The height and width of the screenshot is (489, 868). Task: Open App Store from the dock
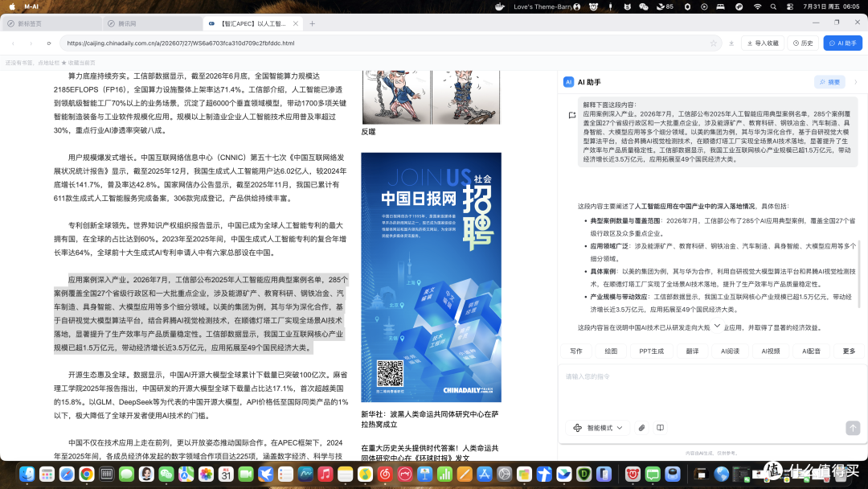pyautogui.click(x=485, y=474)
